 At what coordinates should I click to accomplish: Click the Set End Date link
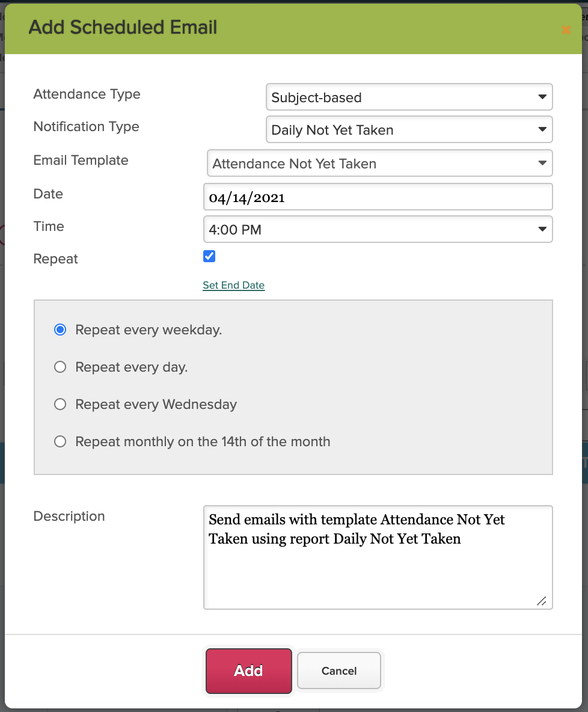click(233, 285)
